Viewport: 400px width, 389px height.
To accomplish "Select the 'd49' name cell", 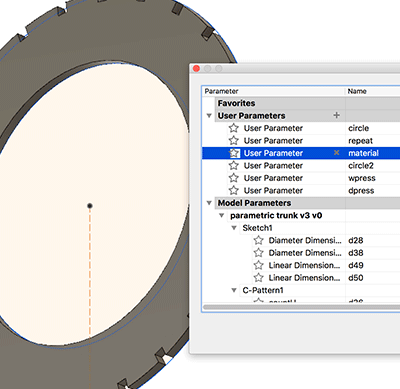I will pyautogui.click(x=356, y=265).
